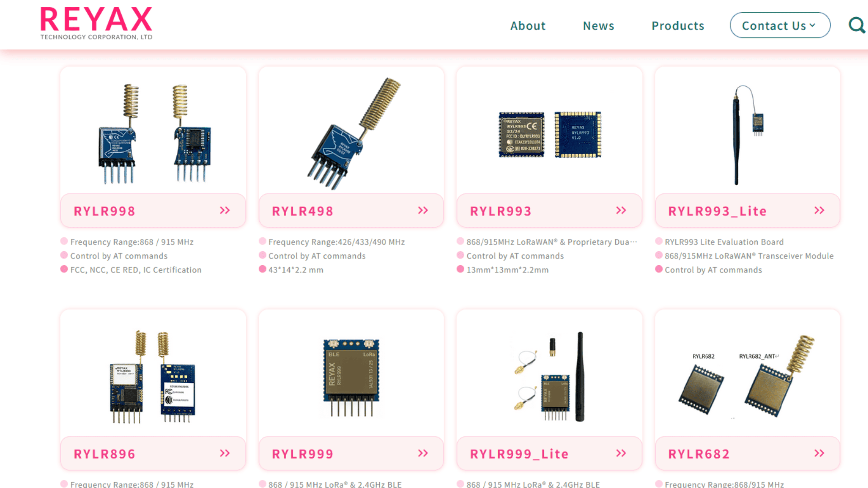Click 'FCC, NCC, CE RED, IC Certification' text
Viewport: 868px width, 488px height.
pyautogui.click(x=136, y=270)
